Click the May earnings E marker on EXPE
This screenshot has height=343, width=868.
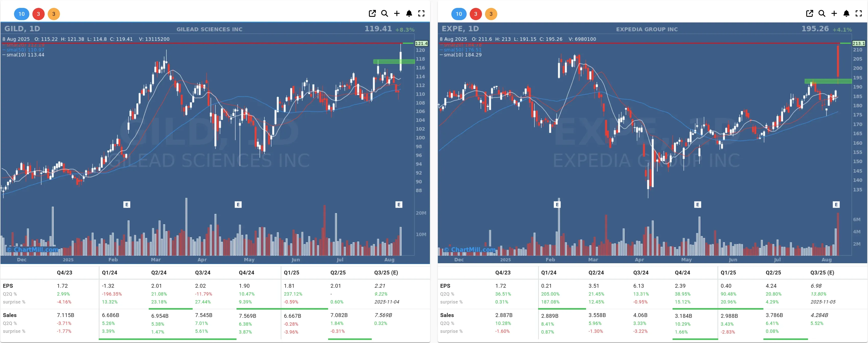point(698,204)
